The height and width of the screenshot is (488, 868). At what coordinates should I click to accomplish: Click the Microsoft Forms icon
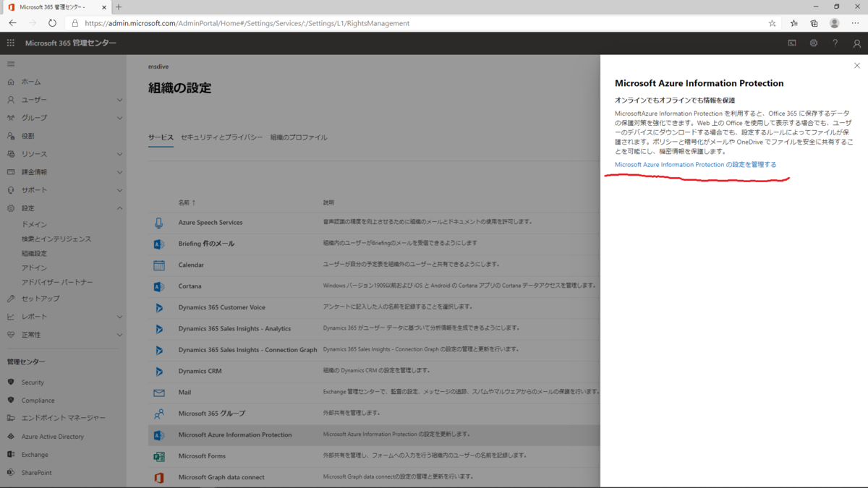[158, 456]
